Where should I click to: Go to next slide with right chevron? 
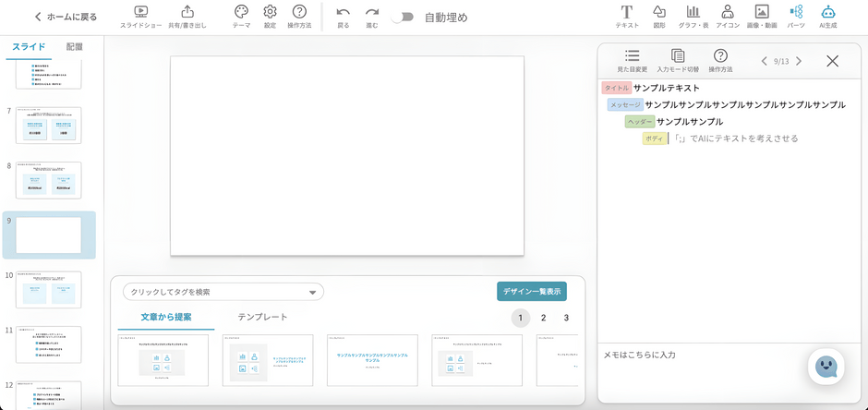point(799,62)
